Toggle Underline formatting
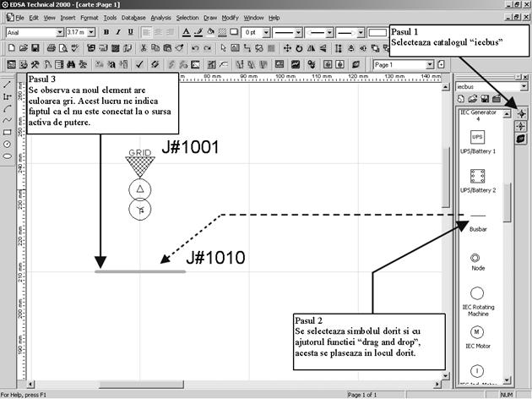This screenshot has width=532, height=399. tap(130, 32)
